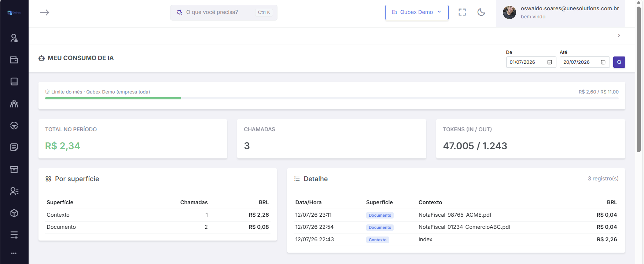Focus the 'O que você precisa?' search field
This screenshot has width=644, height=264.
pos(224,12)
